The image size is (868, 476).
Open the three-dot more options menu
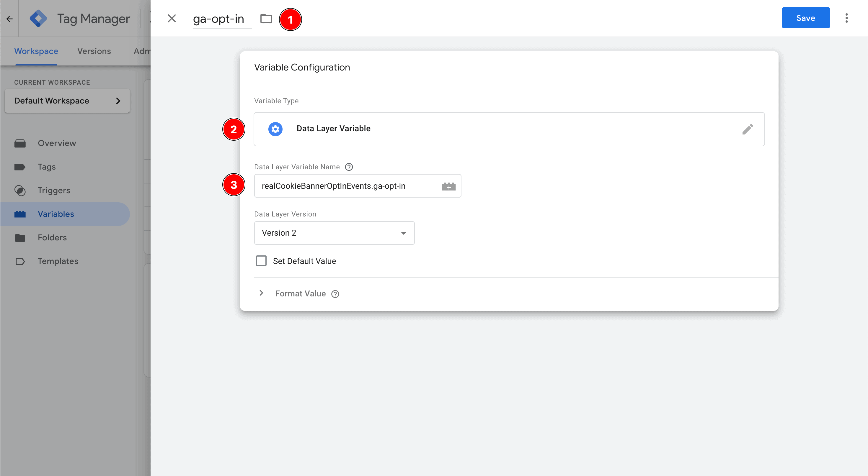[x=846, y=18]
